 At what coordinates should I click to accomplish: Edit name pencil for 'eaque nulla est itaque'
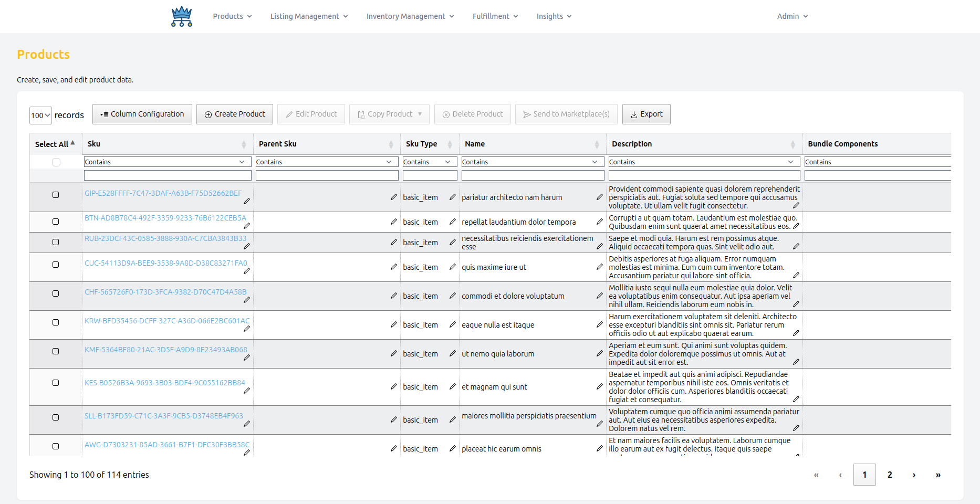(600, 324)
